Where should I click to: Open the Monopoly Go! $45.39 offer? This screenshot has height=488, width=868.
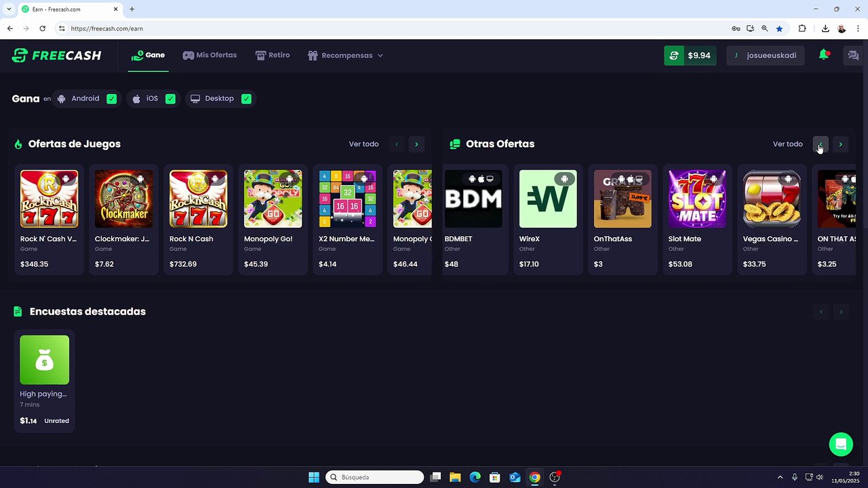point(273,219)
